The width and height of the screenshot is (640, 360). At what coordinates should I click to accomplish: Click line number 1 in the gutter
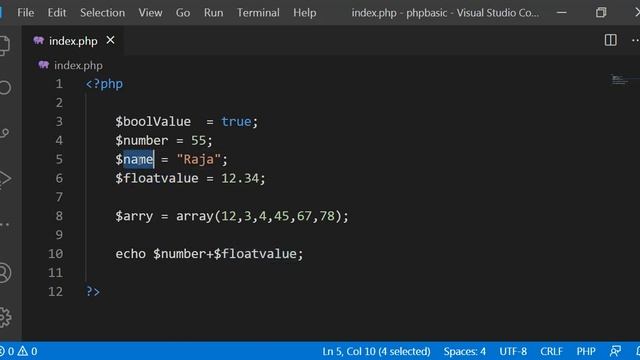(59, 84)
